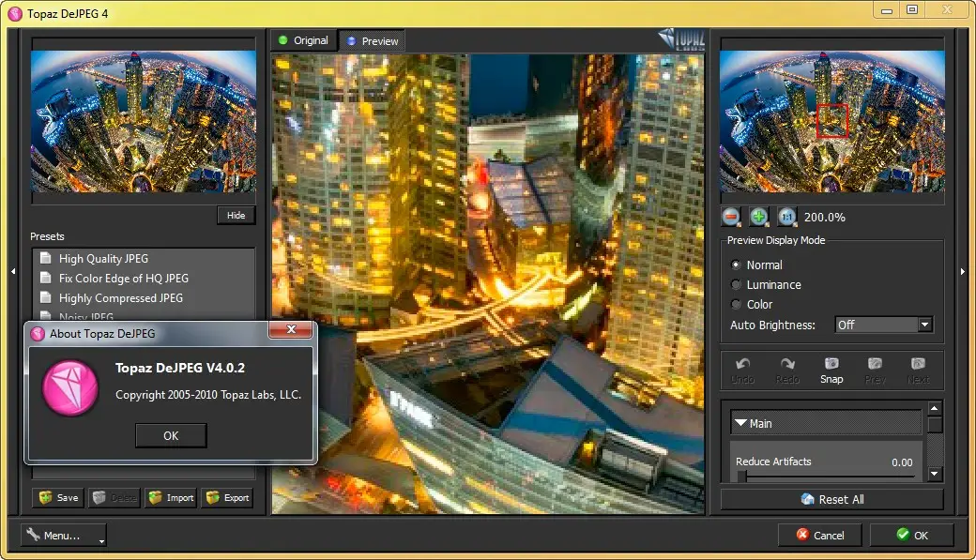This screenshot has width=976, height=560.
Task: Click the Fix Color Edge preset icon
Action: [45, 278]
